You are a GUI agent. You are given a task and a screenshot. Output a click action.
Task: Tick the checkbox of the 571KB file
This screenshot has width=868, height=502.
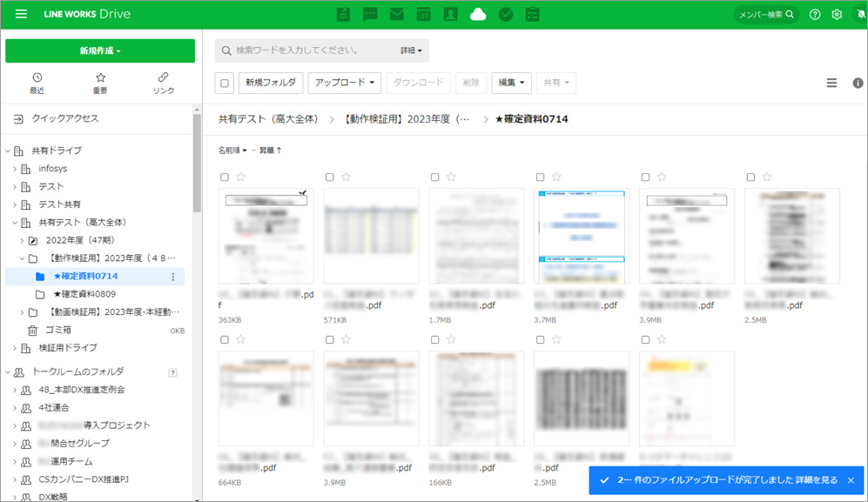[x=330, y=177]
